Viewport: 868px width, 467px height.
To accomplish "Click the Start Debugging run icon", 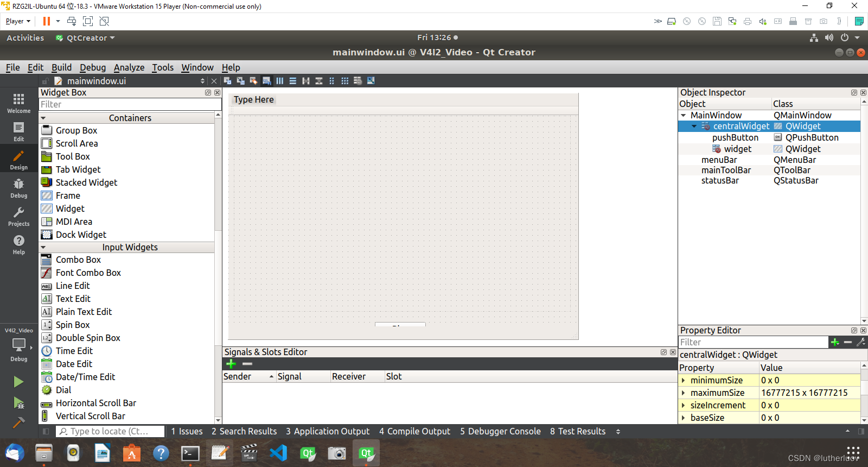I will (x=19, y=402).
